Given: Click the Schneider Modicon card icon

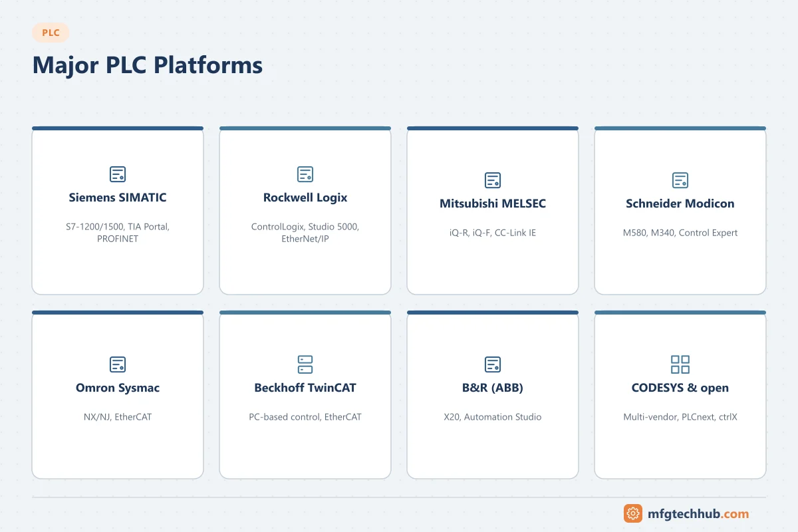Looking at the screenshot, I should (x=680, y=180).
